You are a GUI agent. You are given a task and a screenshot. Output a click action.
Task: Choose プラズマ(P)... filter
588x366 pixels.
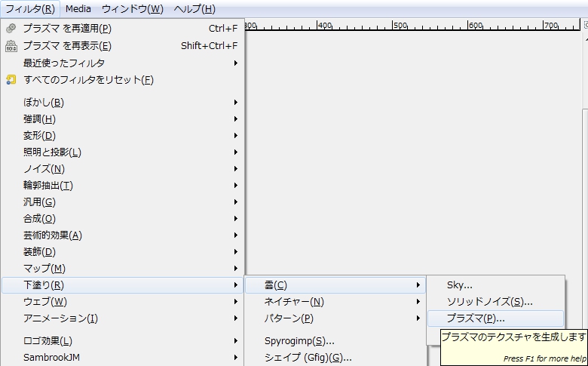(495, 318)
